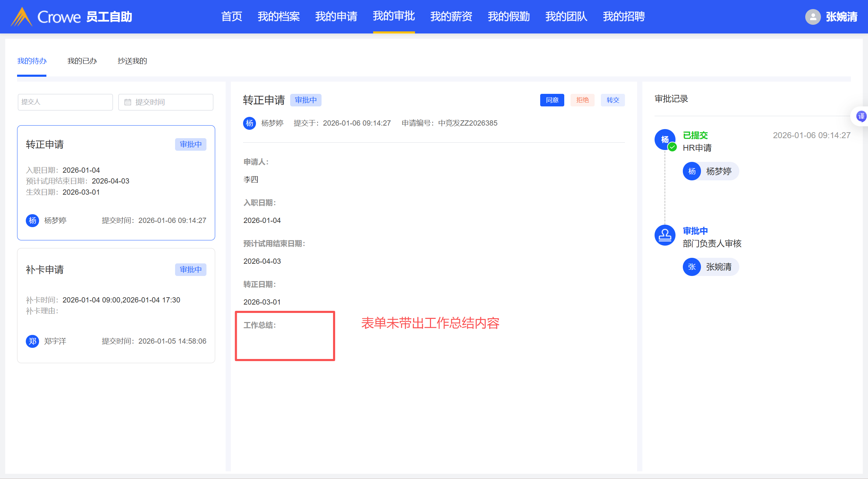Click the floating translate icon on right edge
Viewport: 868px width, 479px height.
[x=861, y=116]
